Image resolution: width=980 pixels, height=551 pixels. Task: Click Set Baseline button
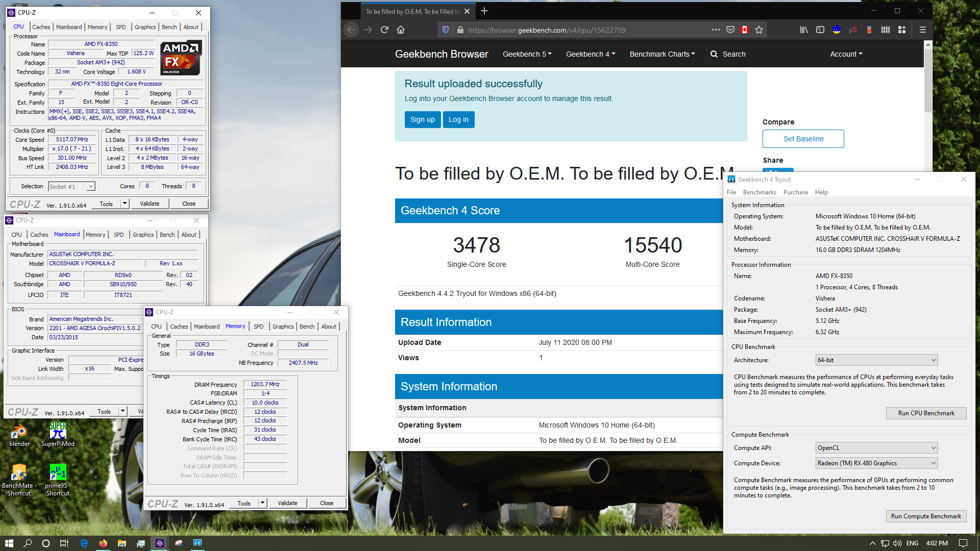pyautogui.click(x=803, y=139)
